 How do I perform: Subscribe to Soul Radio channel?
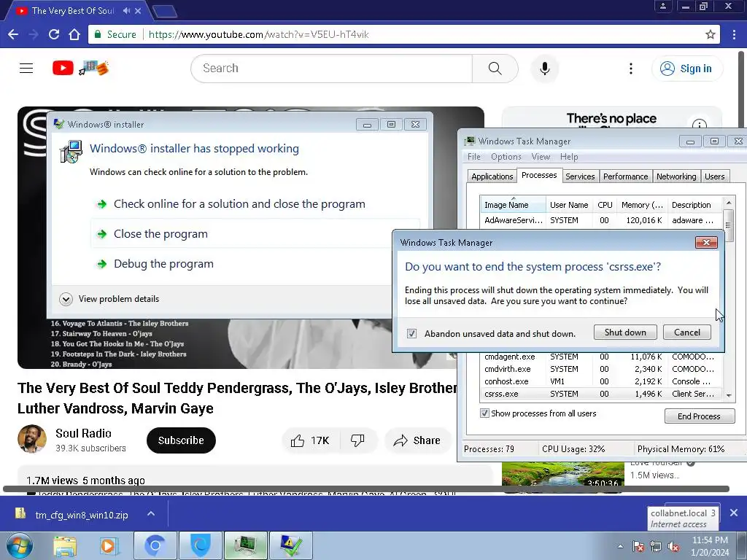tap(181, 440)
